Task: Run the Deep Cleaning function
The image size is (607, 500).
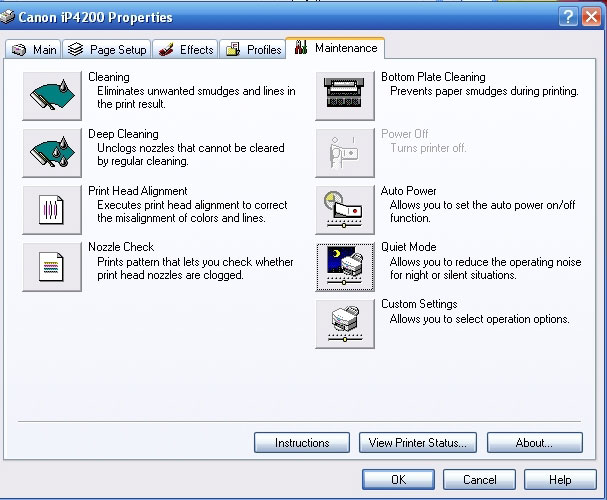Action: coord(52,152)
